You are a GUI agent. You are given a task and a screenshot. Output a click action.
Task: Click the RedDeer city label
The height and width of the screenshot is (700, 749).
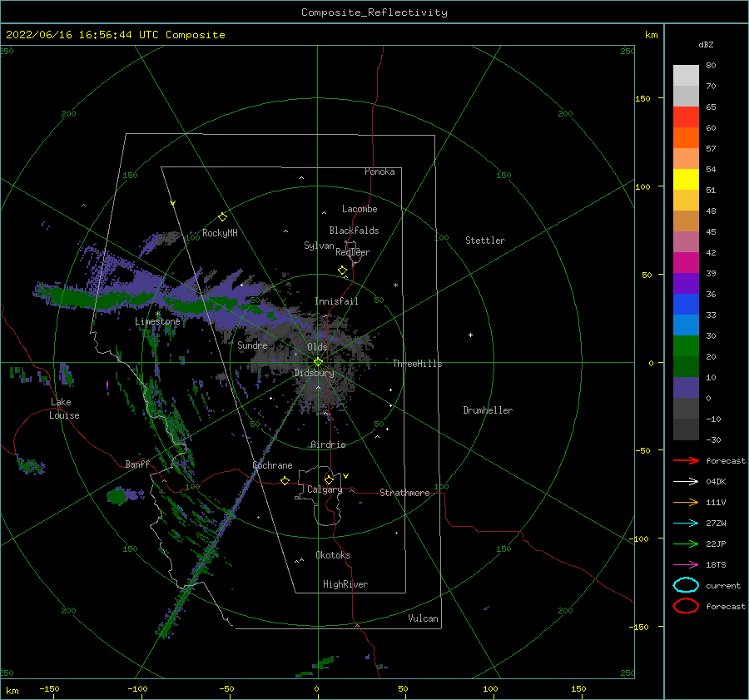353,252
